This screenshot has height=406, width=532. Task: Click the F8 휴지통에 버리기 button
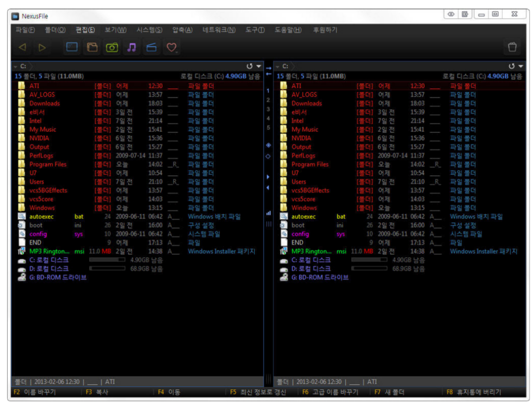click(473, 392)
